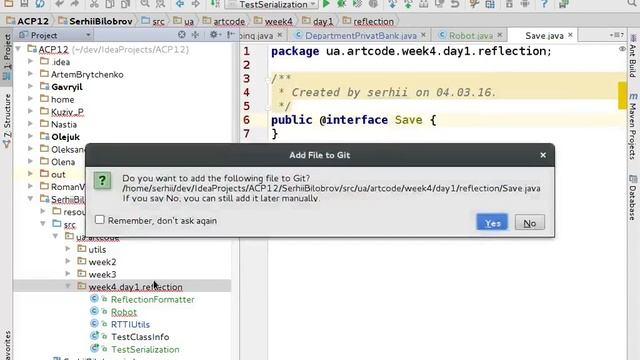Expand the .idea folder
The width and height of the screenshot is (640, 360).
tap(30, 62)
